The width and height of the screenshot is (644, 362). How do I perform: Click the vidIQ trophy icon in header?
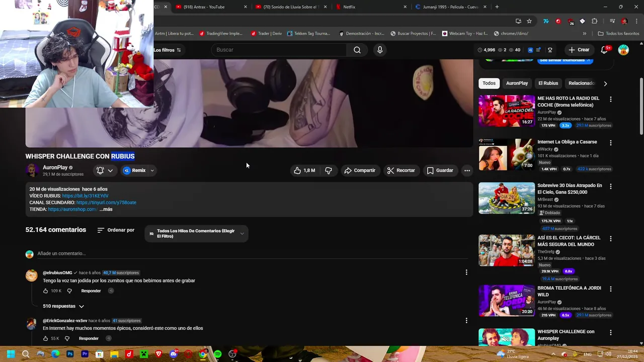coord(550,50)
